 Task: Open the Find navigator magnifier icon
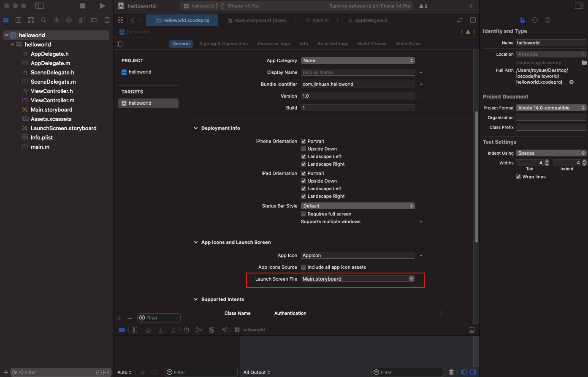43,20
